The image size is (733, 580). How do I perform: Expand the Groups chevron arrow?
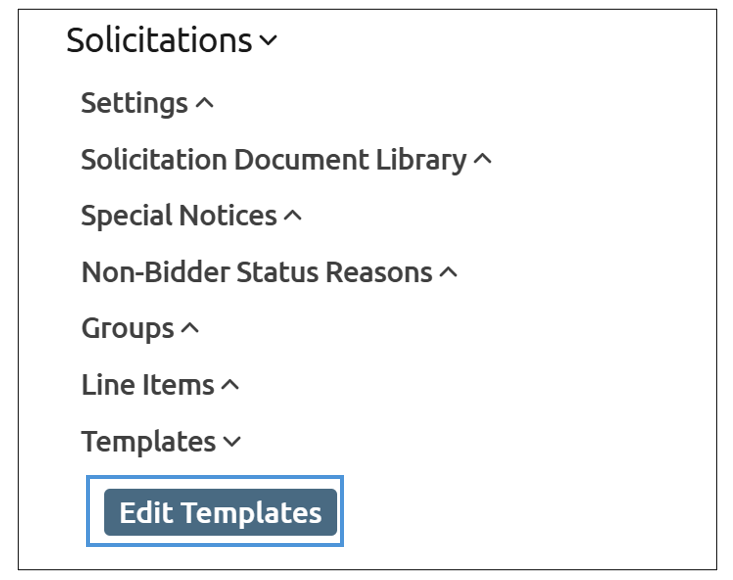[x=190, y=329]
